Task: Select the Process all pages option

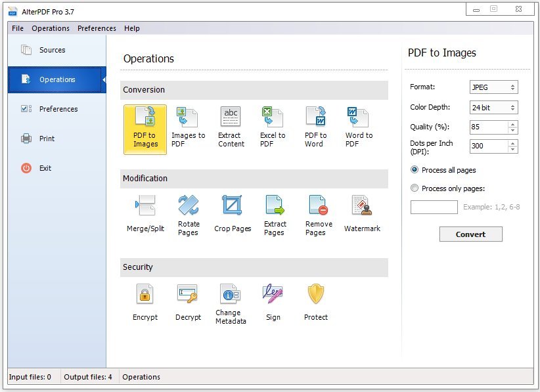Action: pos(415,170)
